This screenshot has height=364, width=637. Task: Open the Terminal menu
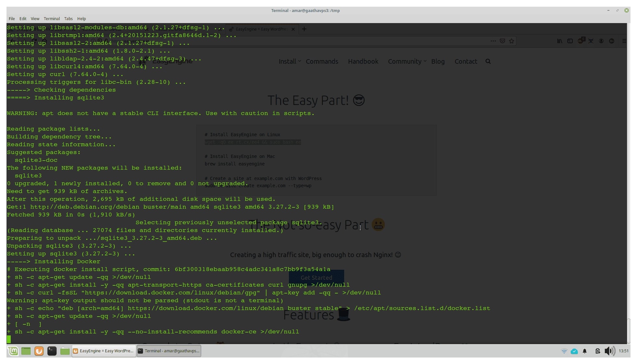click(x=52, y=19)
